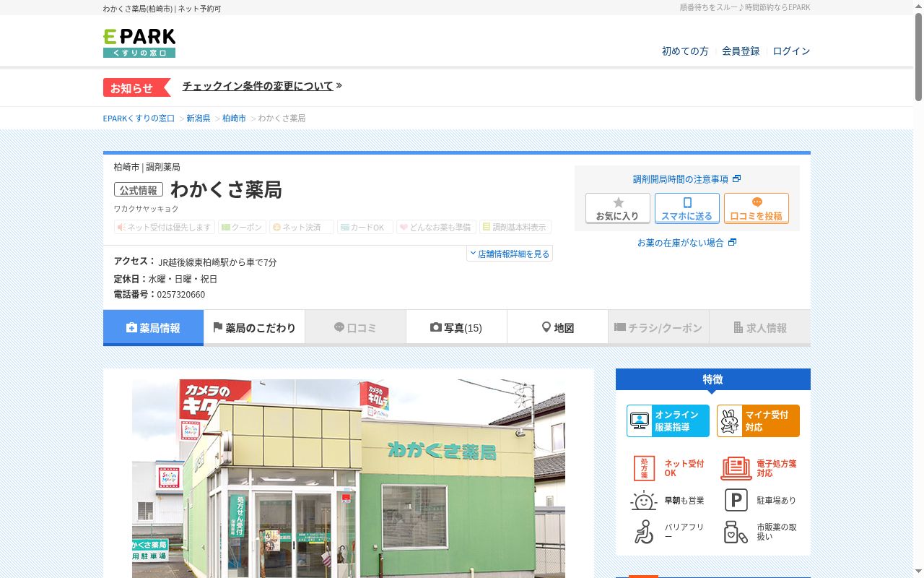Click the new-window icon beside 調剤開局時間の注意事項
The width and height of the screenshot is (924, 578).
[736, 178]
